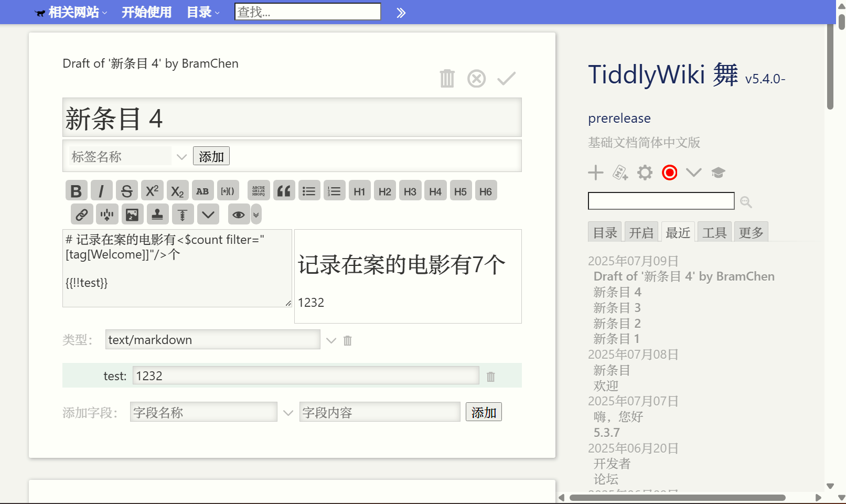846x504 pixels.
Task: Apply heading level H6
Action: [x=485, y=191]
